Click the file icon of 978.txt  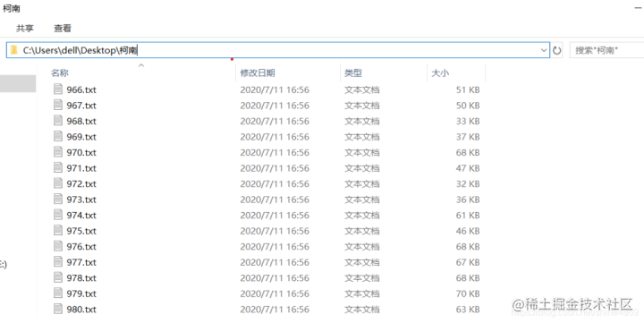[58, 277]
